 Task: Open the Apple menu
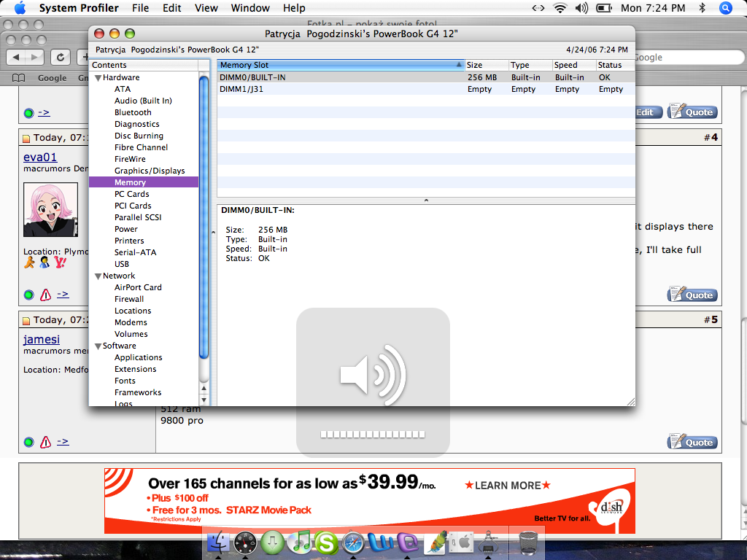pyautogui.click(x=20, y=7)
